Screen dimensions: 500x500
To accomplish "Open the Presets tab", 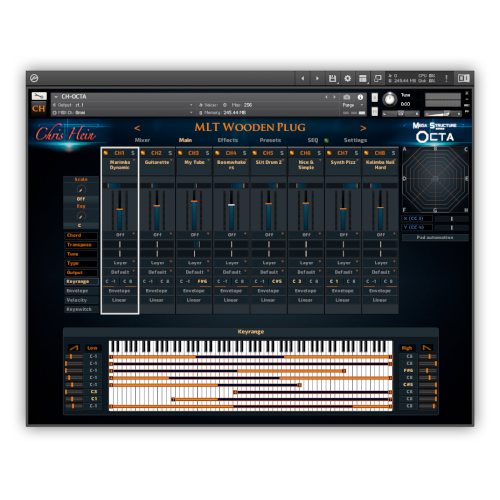I will tap(270, 140).
